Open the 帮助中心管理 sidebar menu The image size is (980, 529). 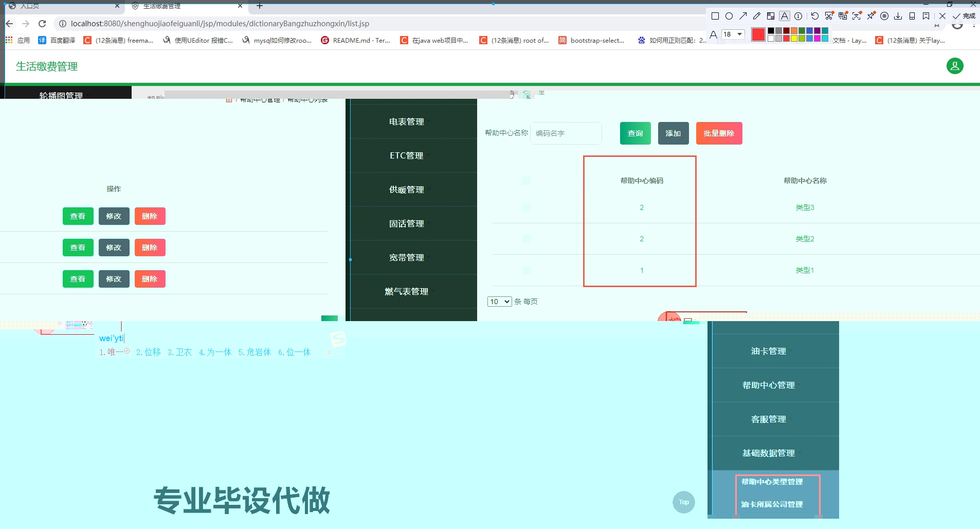pos(768,384)
